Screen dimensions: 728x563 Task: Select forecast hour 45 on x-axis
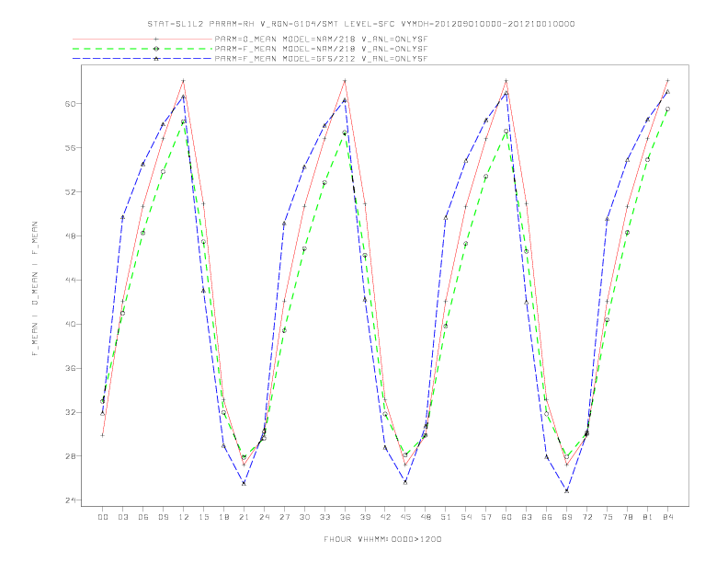tap(405, 517)
